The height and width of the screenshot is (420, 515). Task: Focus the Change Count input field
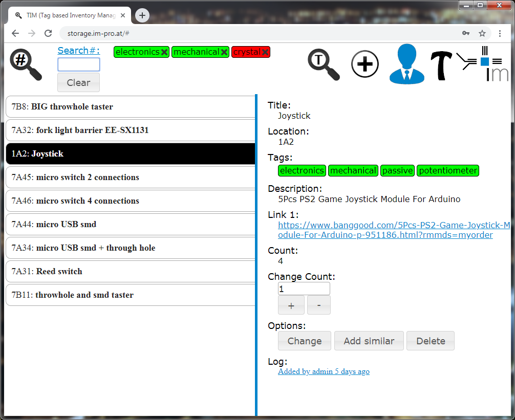304,289
